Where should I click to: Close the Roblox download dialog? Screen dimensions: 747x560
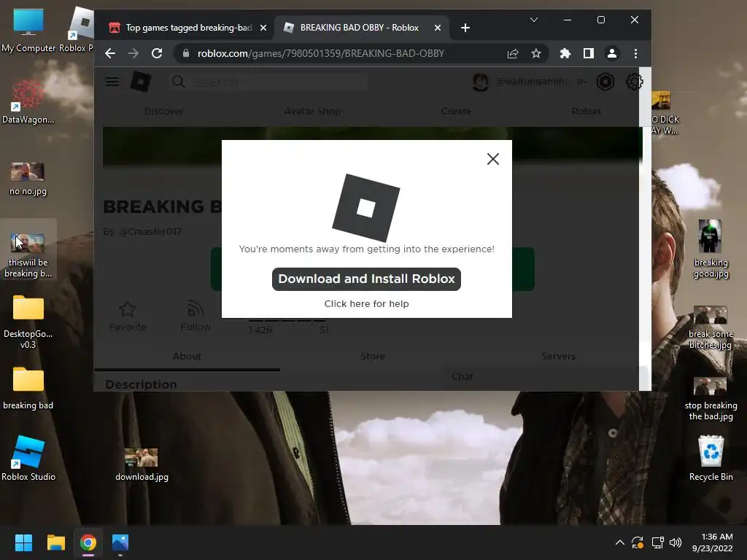pos(493,159)
